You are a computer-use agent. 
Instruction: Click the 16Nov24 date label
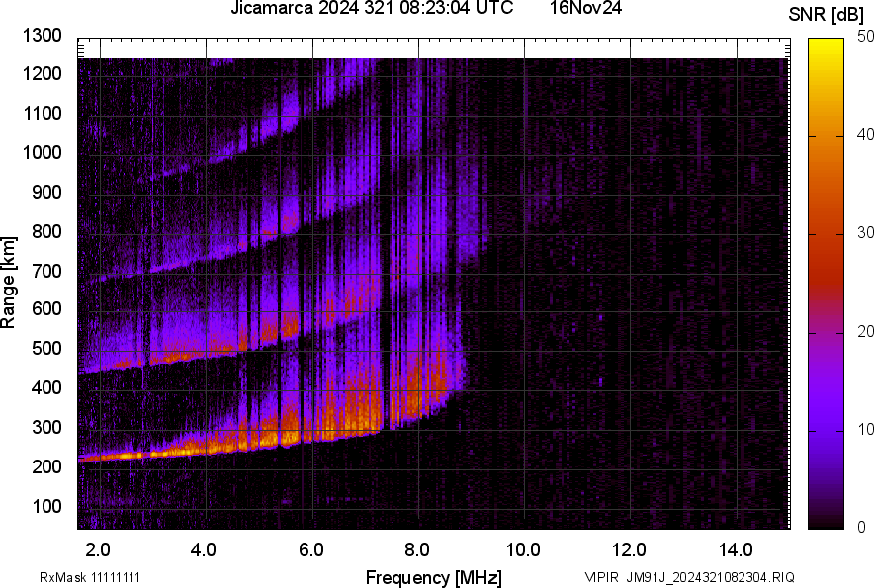585,8
